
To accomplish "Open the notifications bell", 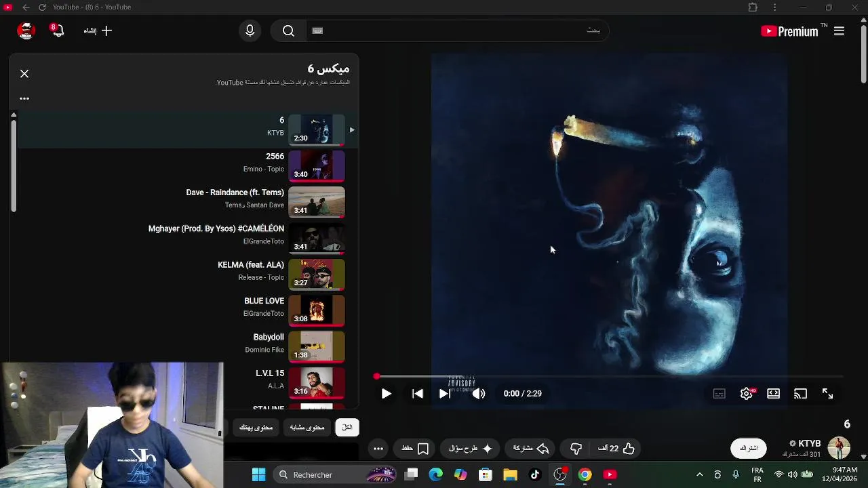I will pyautogui.click(x=57, y=30).
